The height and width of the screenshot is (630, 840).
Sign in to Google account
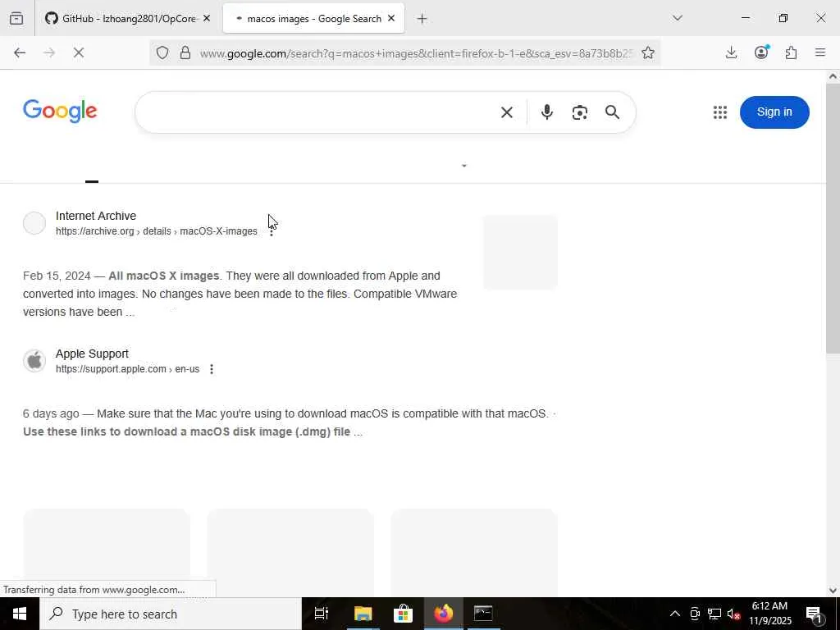pyautogui.click(x=774, y=112)
